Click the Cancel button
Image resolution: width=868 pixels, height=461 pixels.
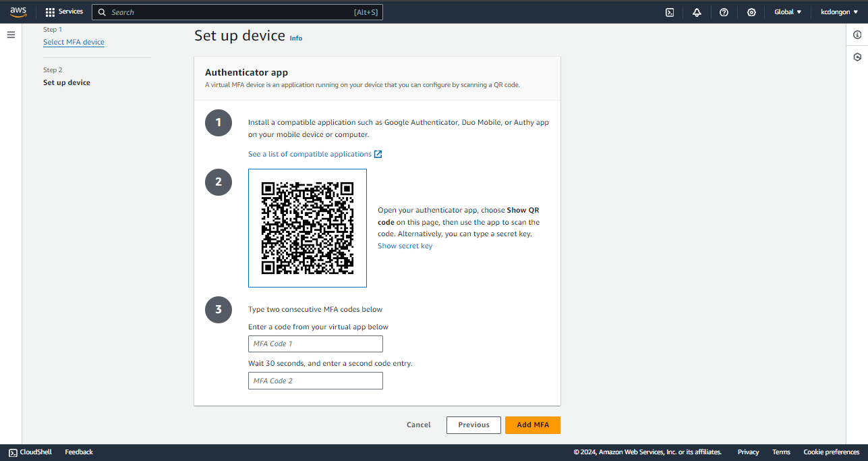pos(418,425)
